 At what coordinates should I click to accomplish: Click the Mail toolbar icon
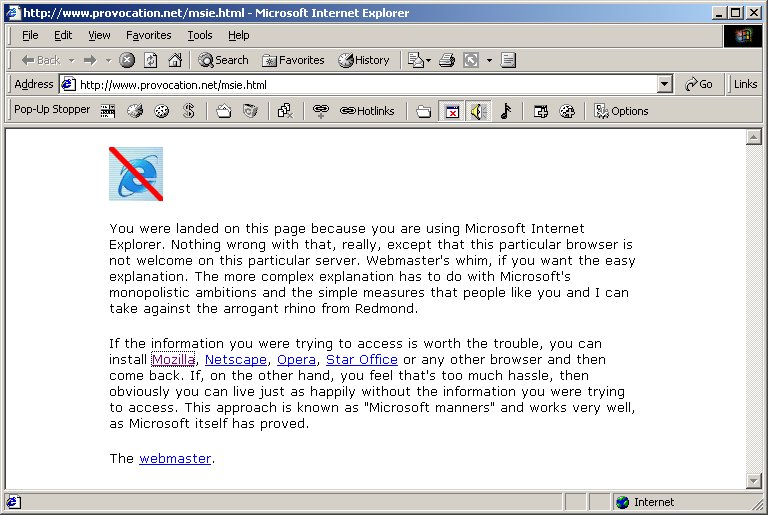416,60
